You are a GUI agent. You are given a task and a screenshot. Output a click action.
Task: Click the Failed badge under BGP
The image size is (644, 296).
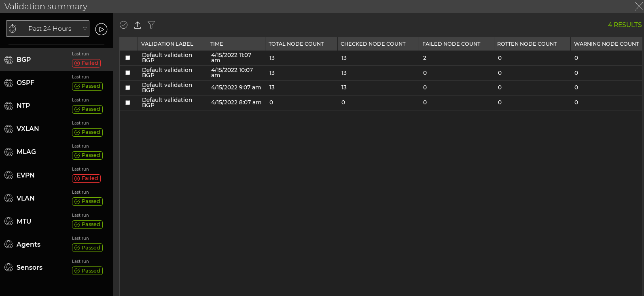click(86, 63)
